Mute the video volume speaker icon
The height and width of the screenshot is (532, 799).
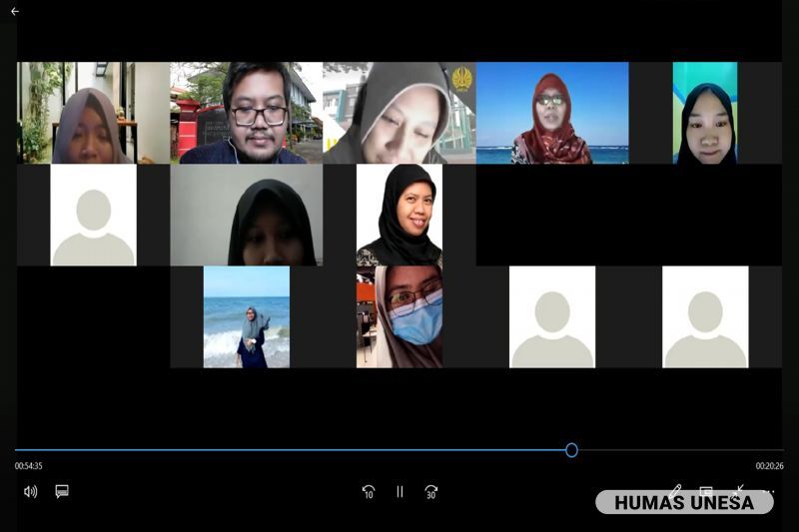31,491
